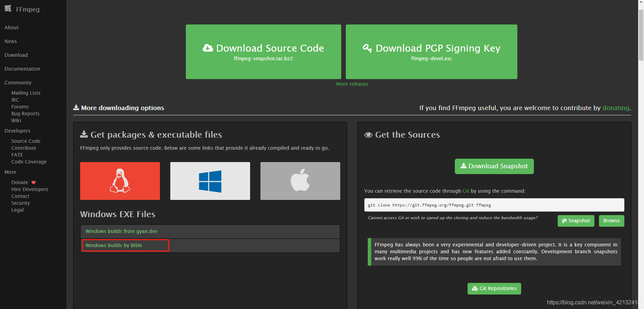Open Wiki sidebar link
Screen dimensions: 644x309
click(x=16, y=120)
